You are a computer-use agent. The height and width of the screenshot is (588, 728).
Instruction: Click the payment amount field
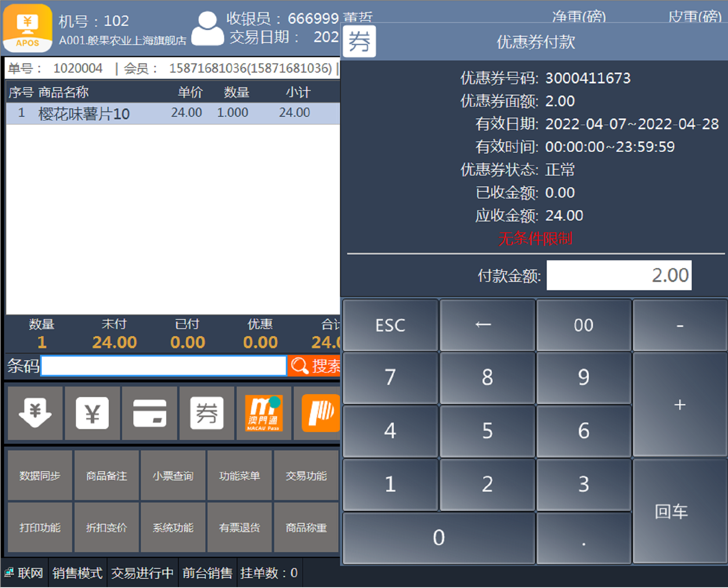click(619, 275)
